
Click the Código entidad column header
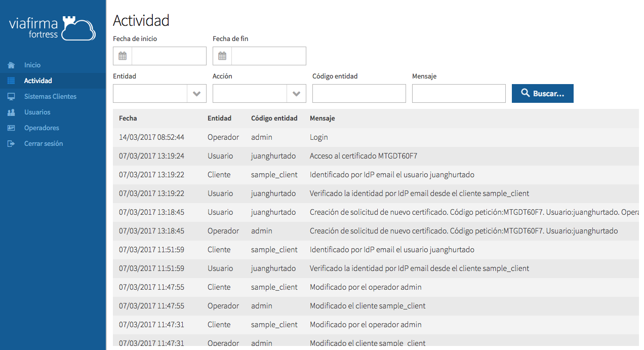point(274,118)
